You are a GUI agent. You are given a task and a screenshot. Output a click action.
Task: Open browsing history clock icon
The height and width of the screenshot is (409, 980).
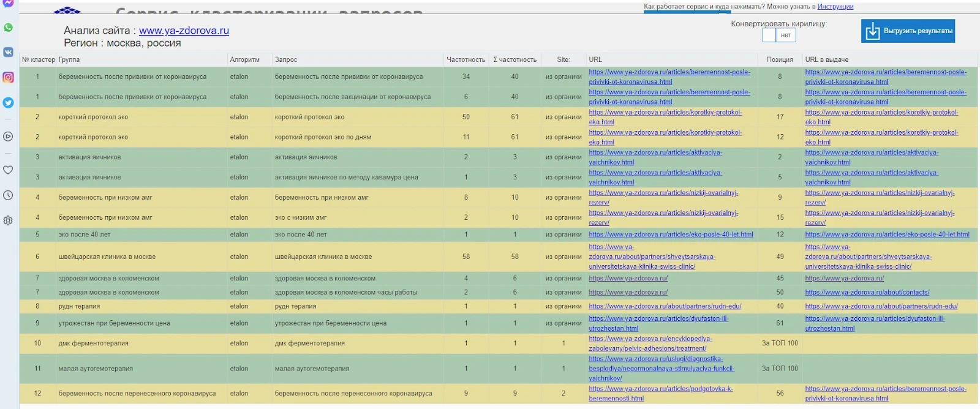(x=8, y=195)
